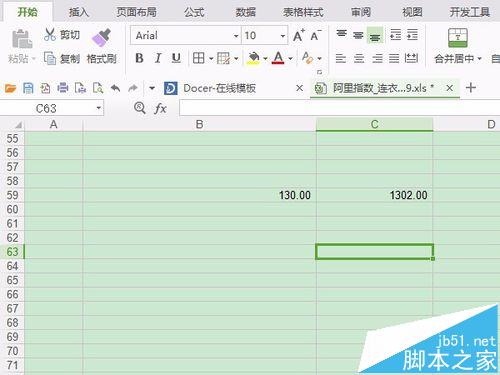
Task: Open font settings dialog launcher
Action: (319, 72)
